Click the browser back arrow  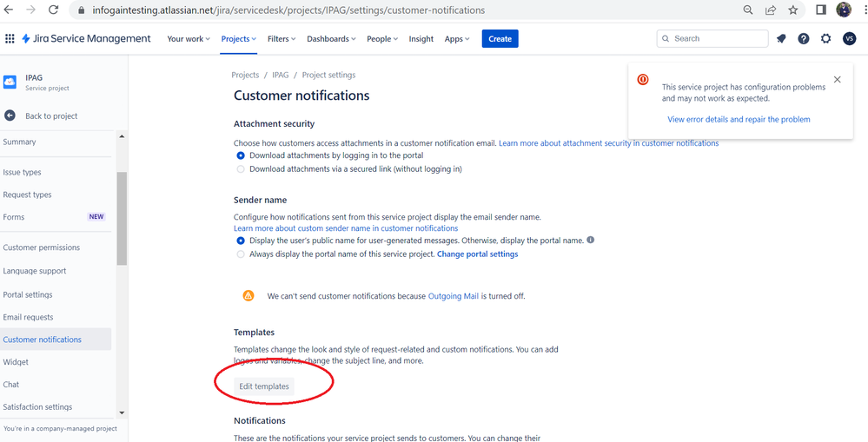(9, 10)
